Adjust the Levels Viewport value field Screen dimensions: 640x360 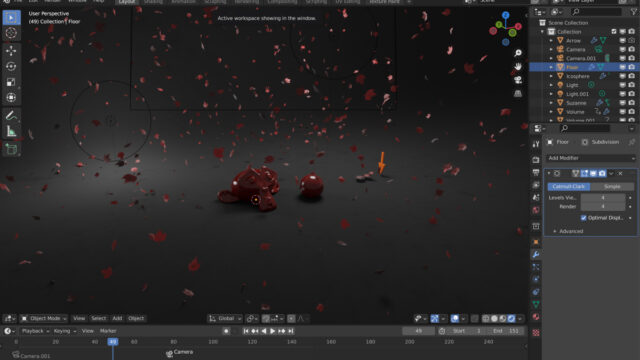(x=603, y=198)
